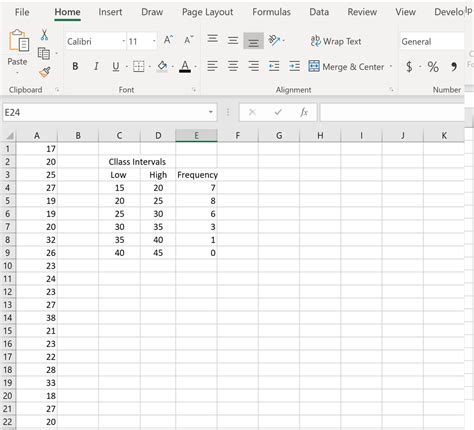The height and width of the screenshot is (430, 474).
Task: Open the Name Box dropdown arrow
Action: tap(211, 112)
